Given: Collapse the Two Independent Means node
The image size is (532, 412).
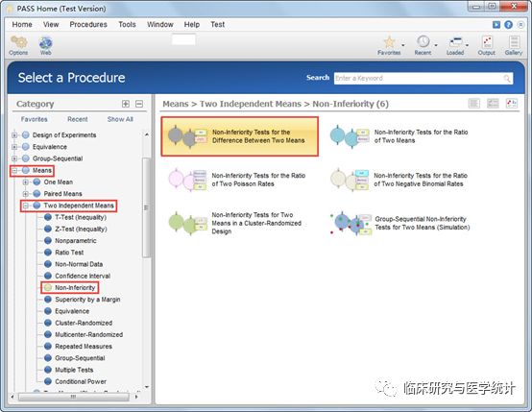Looking at the screenshot, I should click(25, 206).
